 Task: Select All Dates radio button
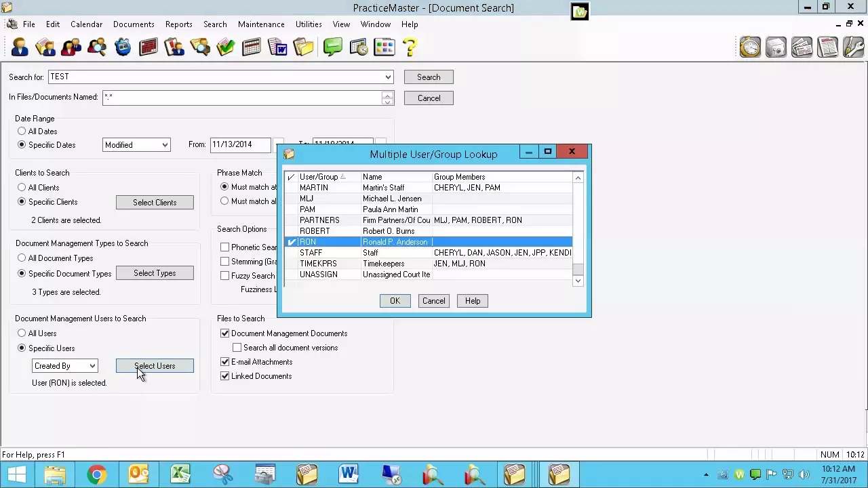pyautogui.click(x=22, y=131)
